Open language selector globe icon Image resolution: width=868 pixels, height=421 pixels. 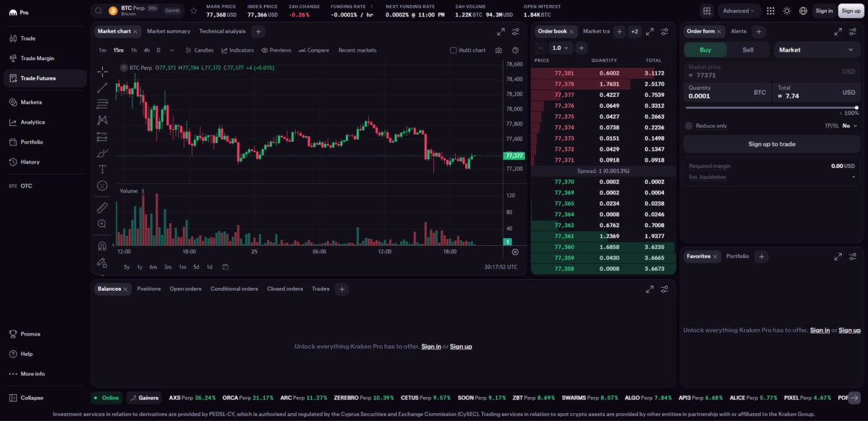(803, 11)
